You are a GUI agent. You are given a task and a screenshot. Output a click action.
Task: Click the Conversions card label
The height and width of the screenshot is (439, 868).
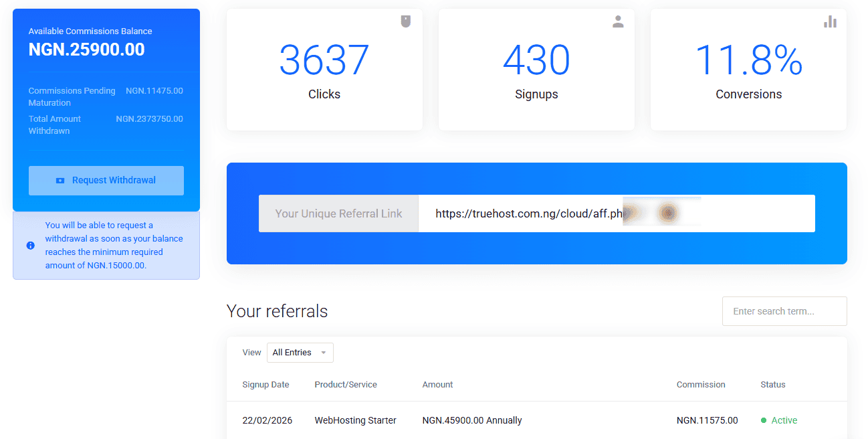tap(749, 94)
